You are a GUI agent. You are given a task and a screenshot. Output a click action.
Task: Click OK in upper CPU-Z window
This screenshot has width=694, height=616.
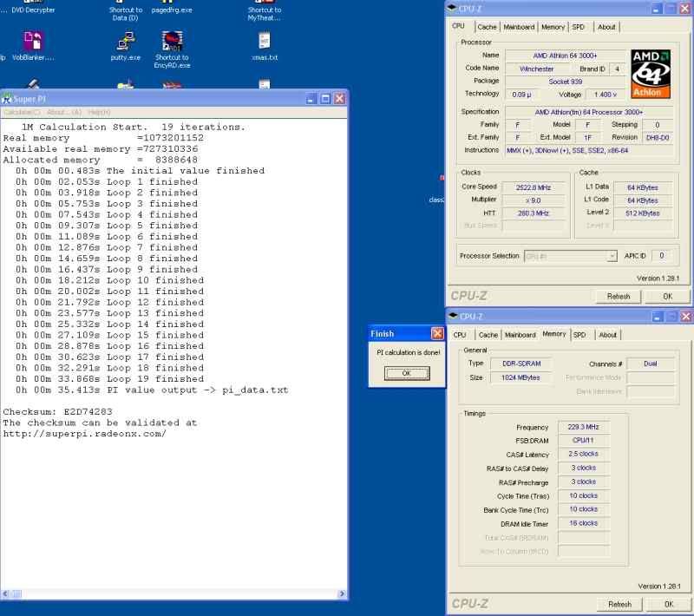pos(667,297)
